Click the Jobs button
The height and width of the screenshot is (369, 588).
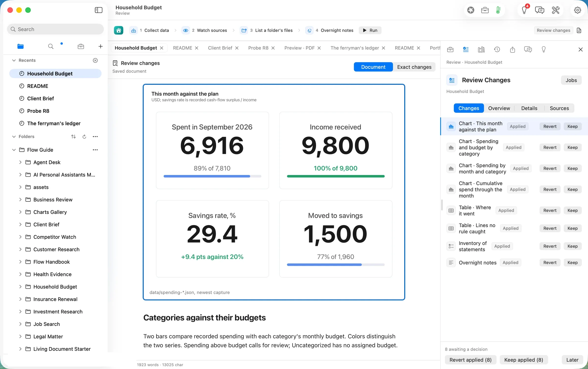(x=571, y=80)
